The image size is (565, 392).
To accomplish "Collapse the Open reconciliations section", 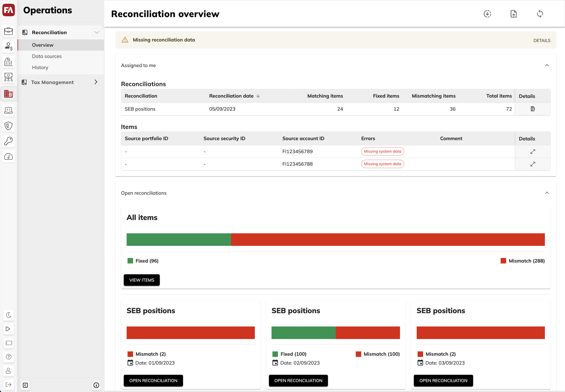I will pos(547,193).
